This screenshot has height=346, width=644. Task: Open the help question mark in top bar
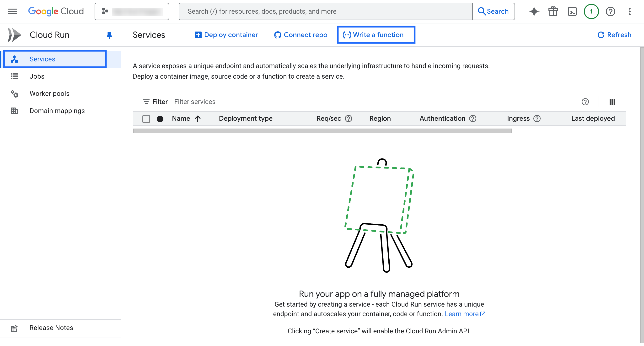[610, 11]
